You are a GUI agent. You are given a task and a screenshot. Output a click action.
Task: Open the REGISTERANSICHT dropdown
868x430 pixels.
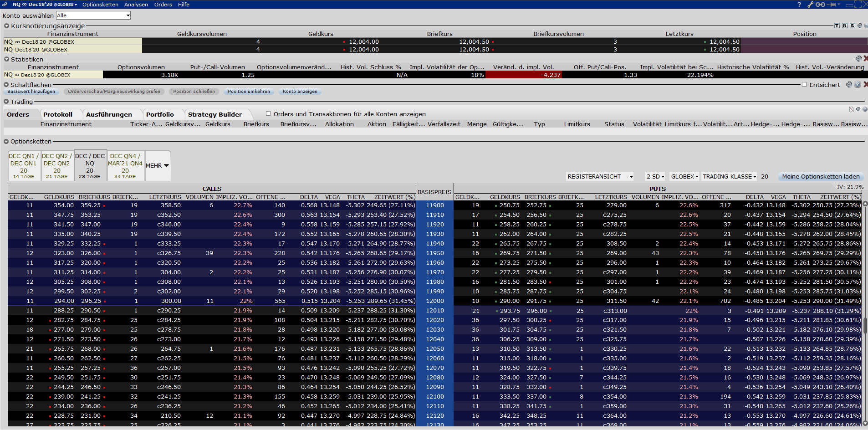coord(600,177)
